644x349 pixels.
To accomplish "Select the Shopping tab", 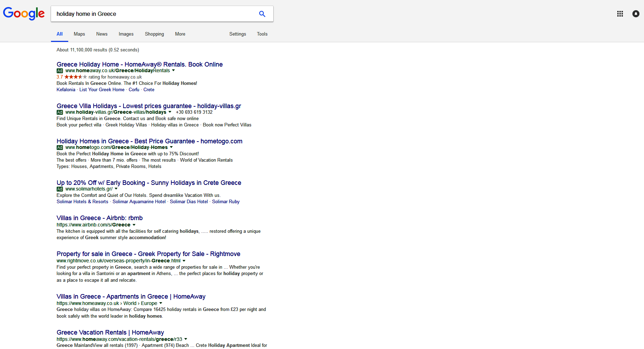I will point(154,34).
